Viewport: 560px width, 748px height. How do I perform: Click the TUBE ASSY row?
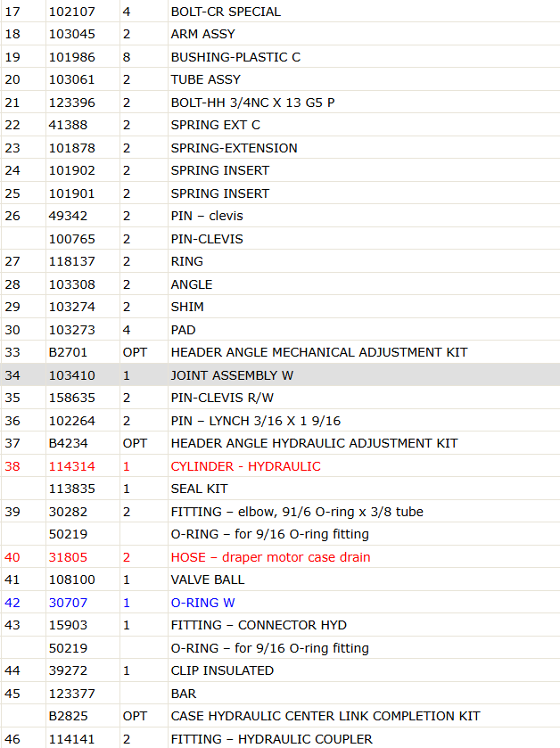point(280,79)
